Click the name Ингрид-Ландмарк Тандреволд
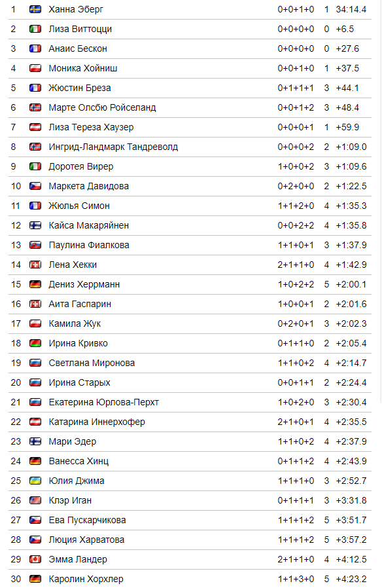This screenshot has width=382, height=588. [x=113, y=147]
